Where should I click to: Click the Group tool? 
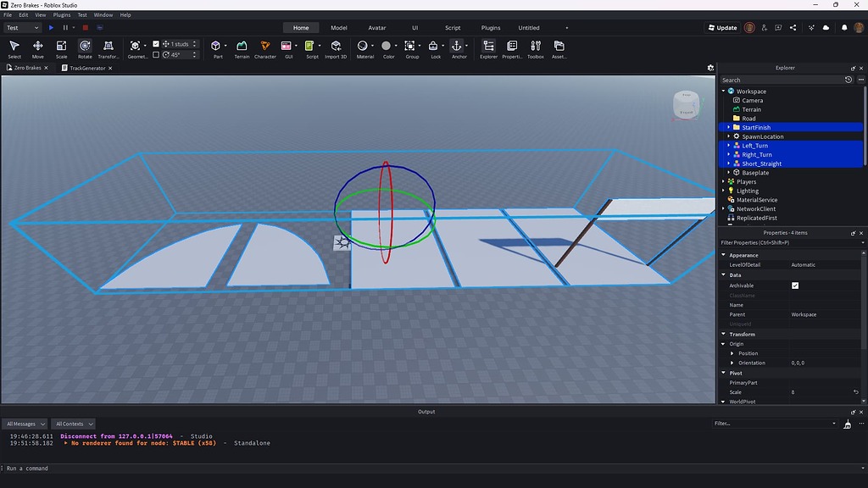tap(409, 48)
